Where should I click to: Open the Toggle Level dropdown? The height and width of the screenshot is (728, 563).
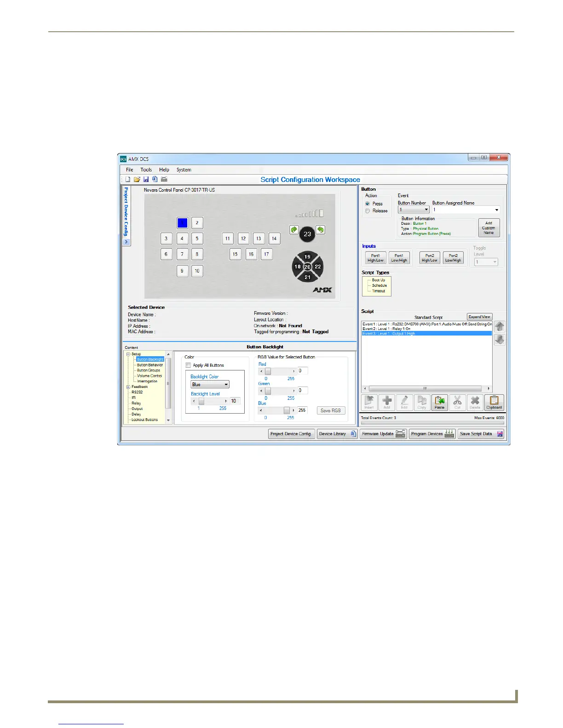coord(486,262)
